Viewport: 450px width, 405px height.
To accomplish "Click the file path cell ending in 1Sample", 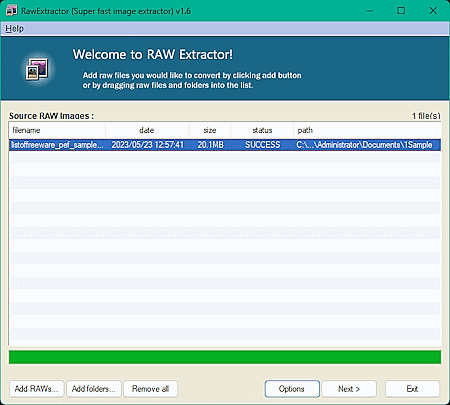I will pyautogui.click(x=364, y=145).
